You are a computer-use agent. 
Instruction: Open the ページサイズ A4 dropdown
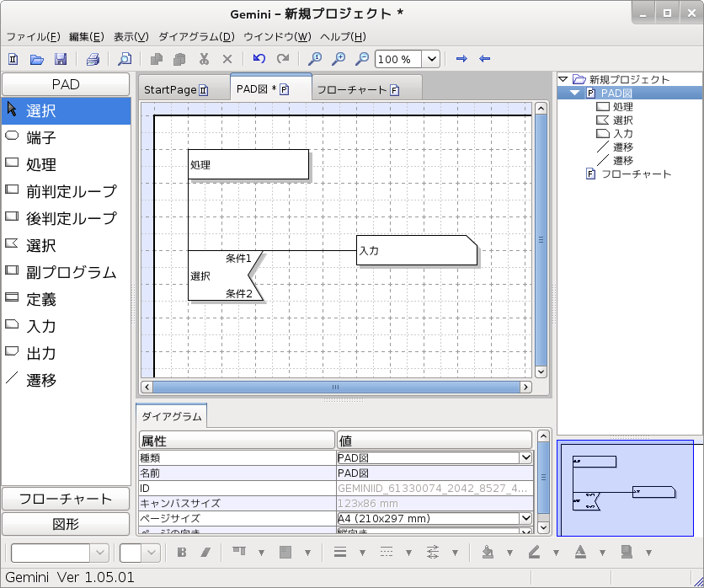(x=525, y=518)
